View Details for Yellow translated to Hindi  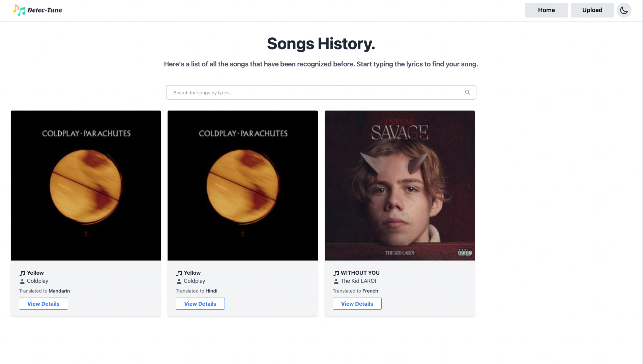(x=200, y=304)
